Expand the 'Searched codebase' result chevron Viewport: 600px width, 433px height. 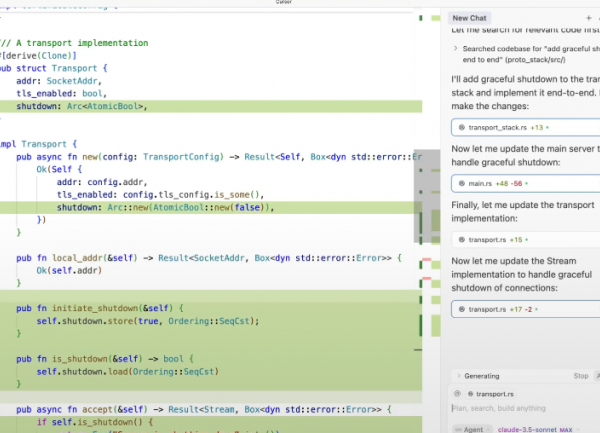tap(455, 49)
